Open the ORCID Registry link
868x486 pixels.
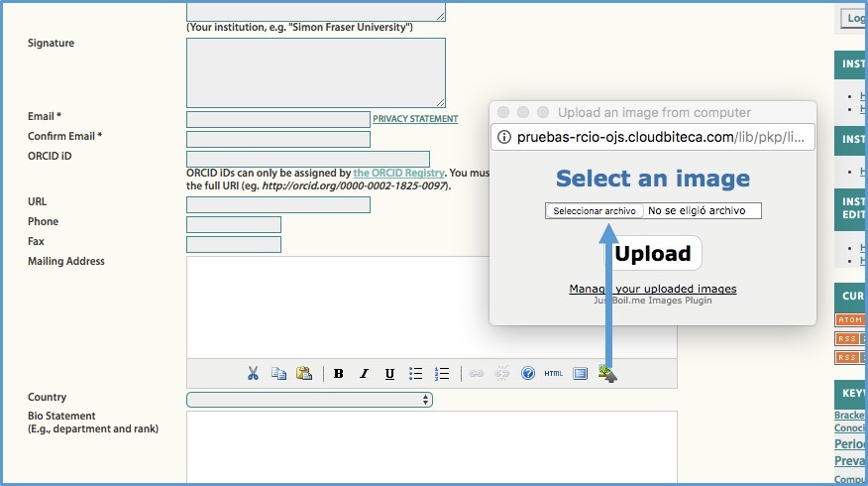[398, 173]
